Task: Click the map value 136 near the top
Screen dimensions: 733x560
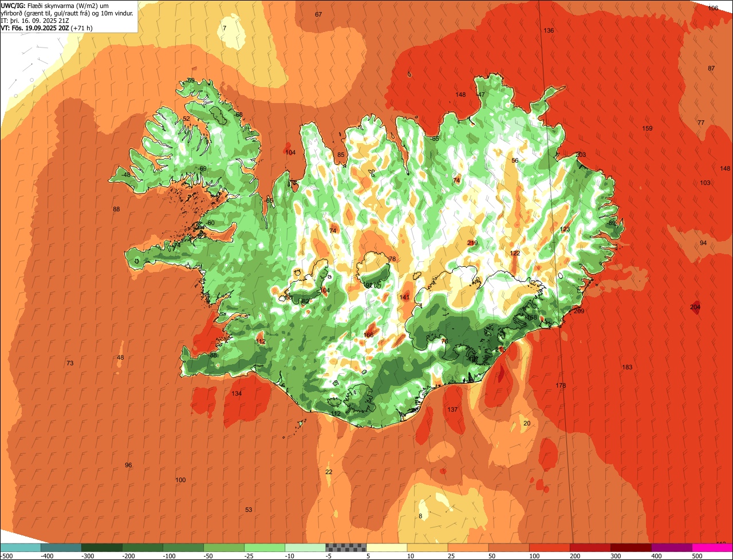Action: [549, 30]
